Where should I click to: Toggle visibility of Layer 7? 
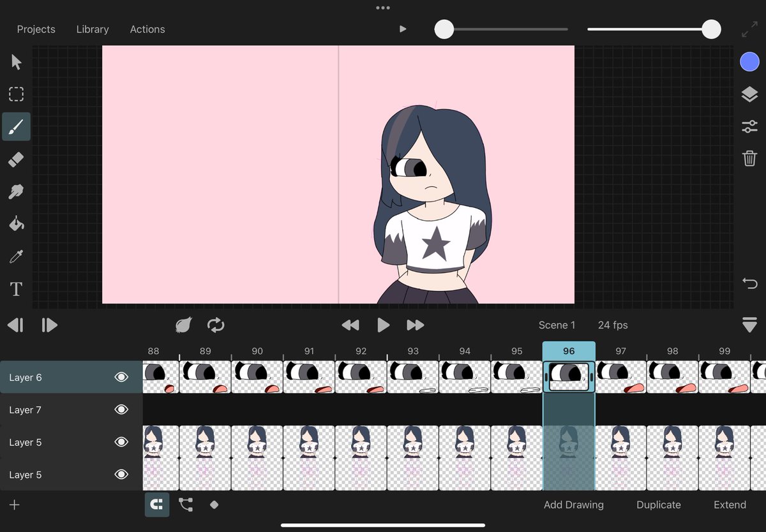tap(121, 410)
